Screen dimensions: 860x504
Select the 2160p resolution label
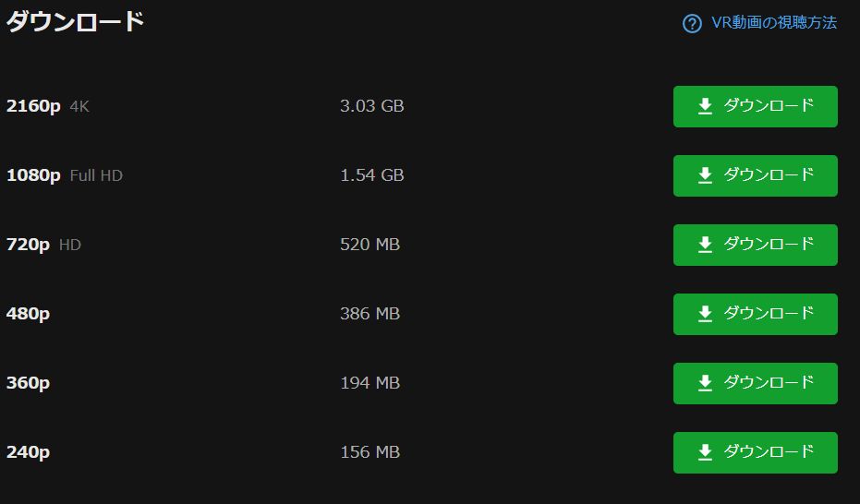click(x=33, y=106)
